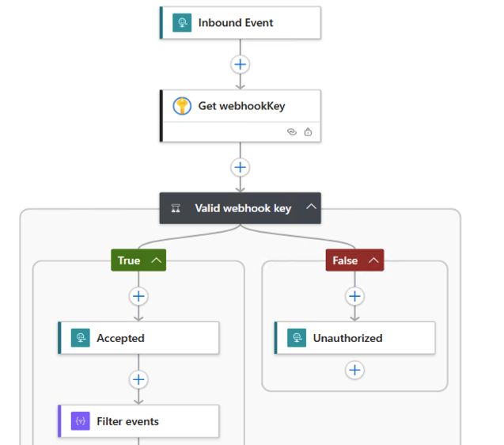Click the Inbound Event trigger icon
The image size is (504, 445).
click(182, 22)
